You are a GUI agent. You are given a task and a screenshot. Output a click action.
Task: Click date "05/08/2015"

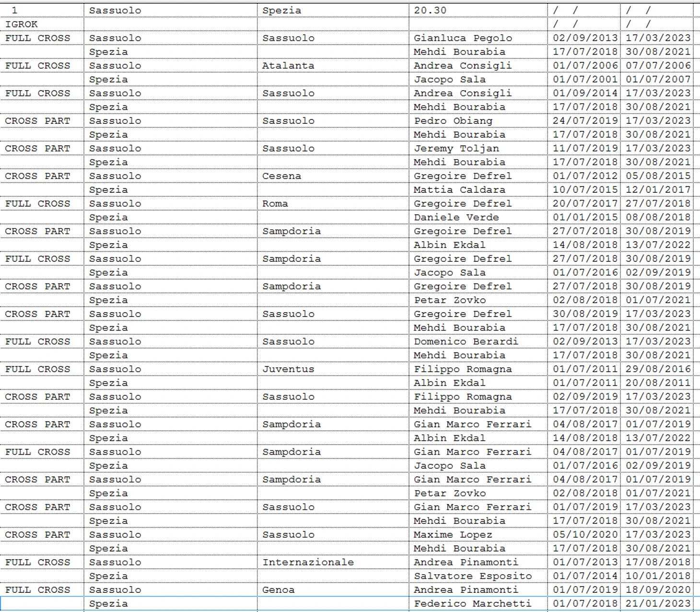[658, 176]
